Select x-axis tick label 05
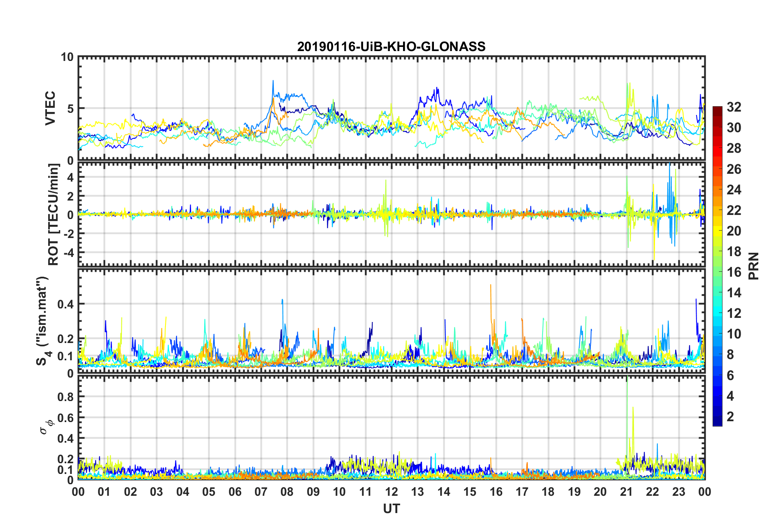Viewport: 783px width, 532px height. (209, 492)
